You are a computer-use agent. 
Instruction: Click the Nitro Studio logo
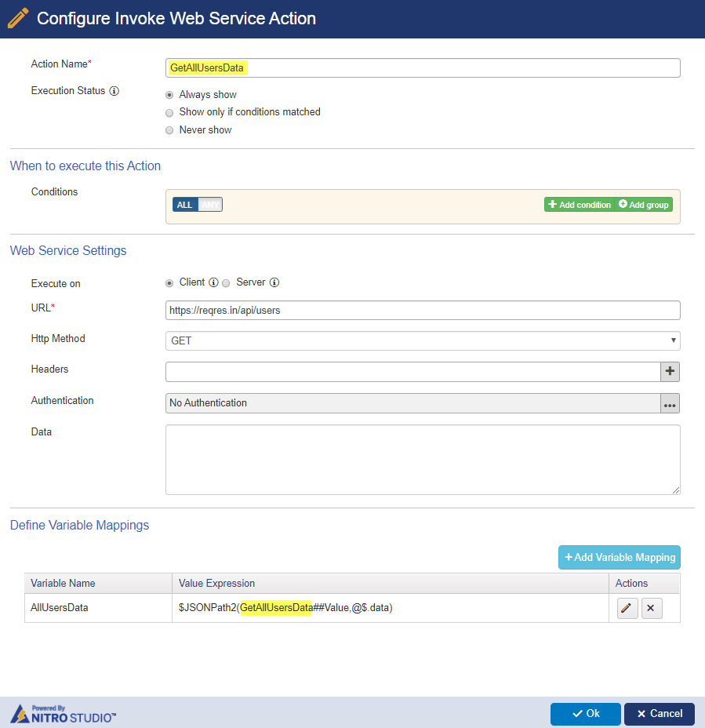[63, 714]
